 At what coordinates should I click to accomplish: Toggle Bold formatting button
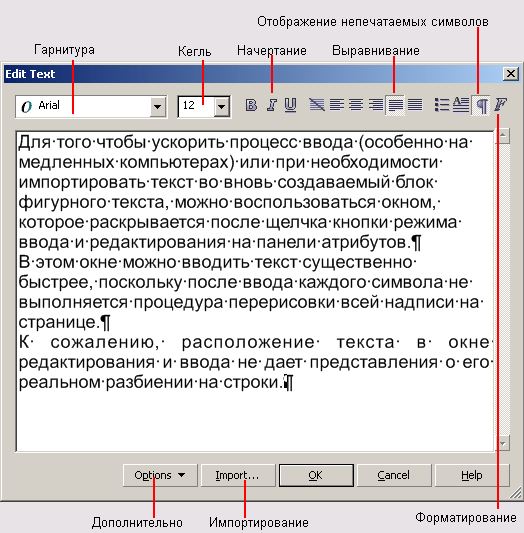251,105
